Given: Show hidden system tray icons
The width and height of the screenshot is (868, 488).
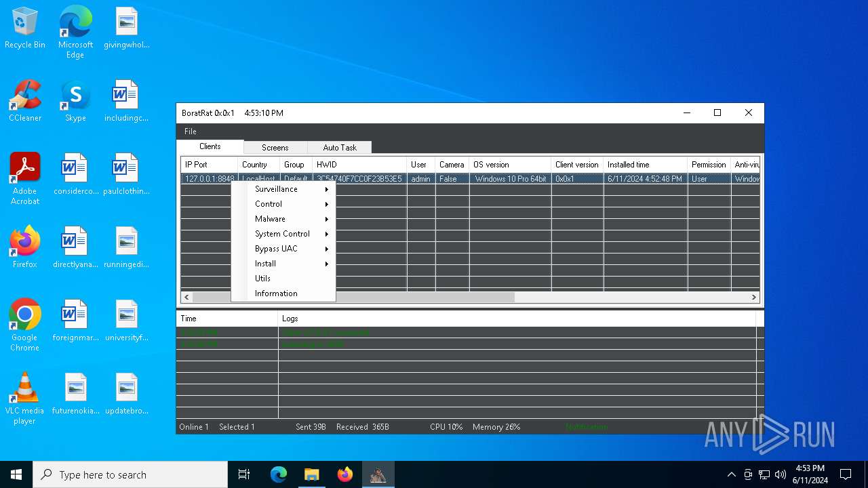Looking at the screenshot, I should tap(731, 474).
